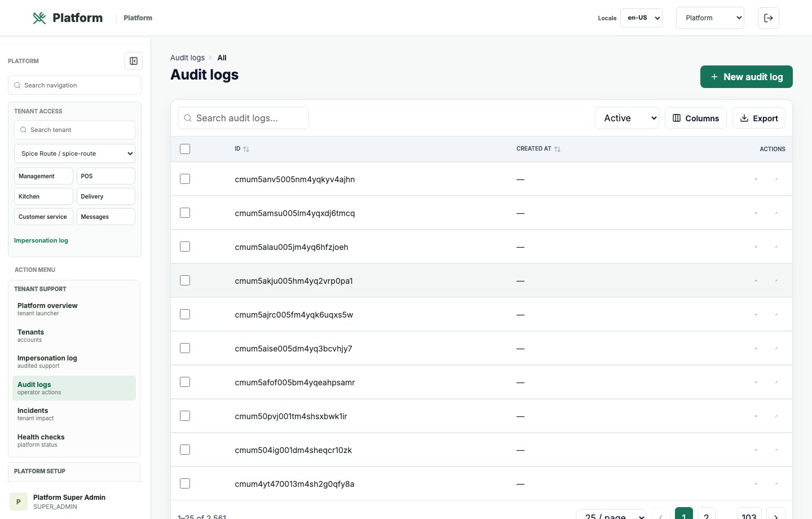Screen dimensions: 812x519
Task: Focus the Search audit logs field
Action: coord(243,118)
